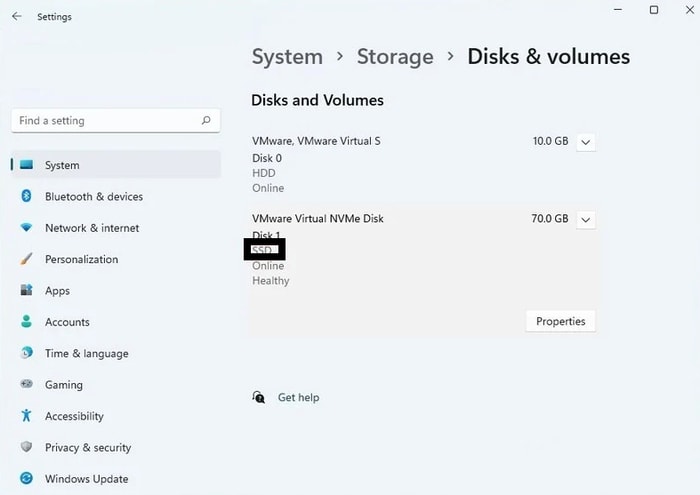Click the Bluetooth & devices icon

(x=26, y=197)
